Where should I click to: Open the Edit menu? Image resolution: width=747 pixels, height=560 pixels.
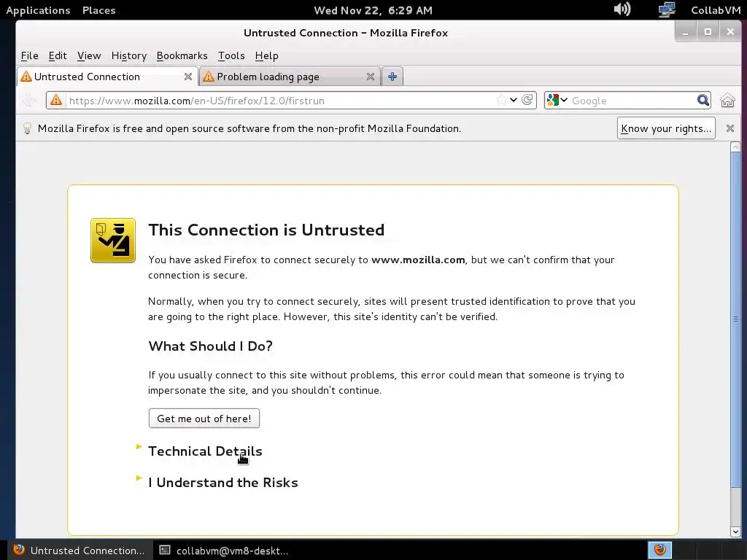coord(58,55)
